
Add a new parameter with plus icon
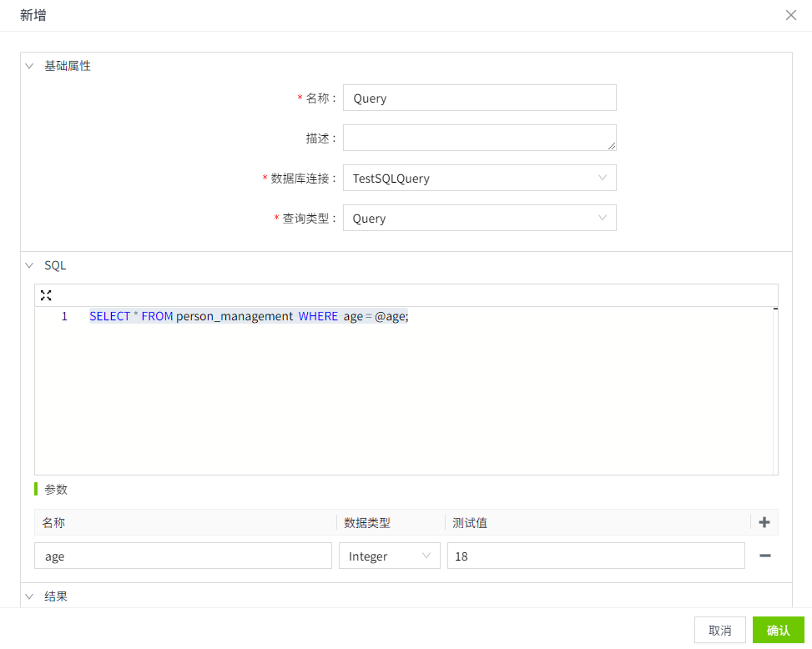(x=764, y=523)
